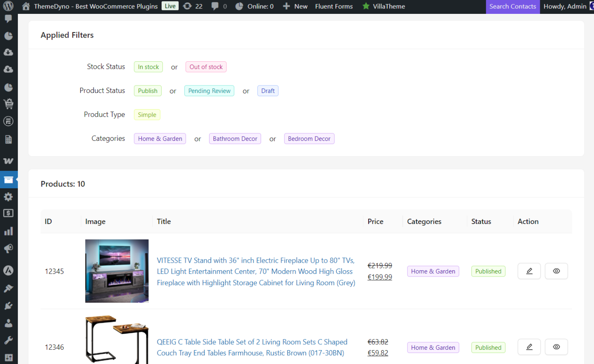Open the WooCommerce shopping cart menu
Screen dimensions: 594x364
[9, 103]
